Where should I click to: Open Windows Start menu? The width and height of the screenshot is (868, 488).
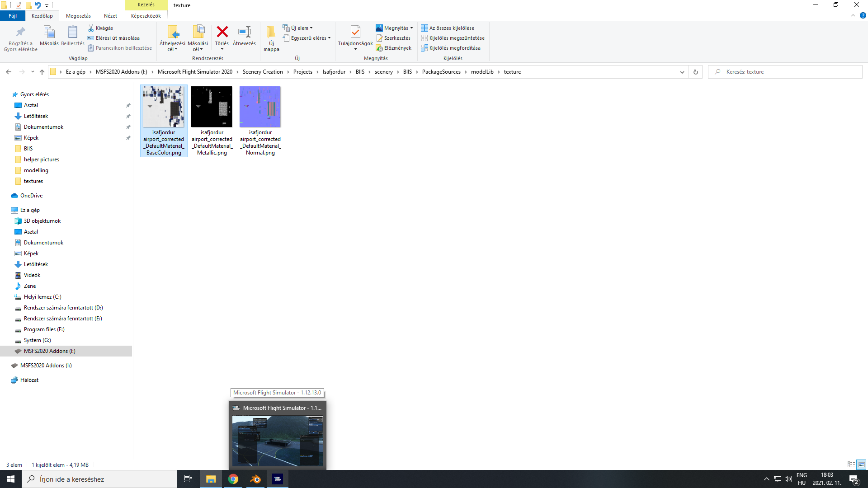11,479
